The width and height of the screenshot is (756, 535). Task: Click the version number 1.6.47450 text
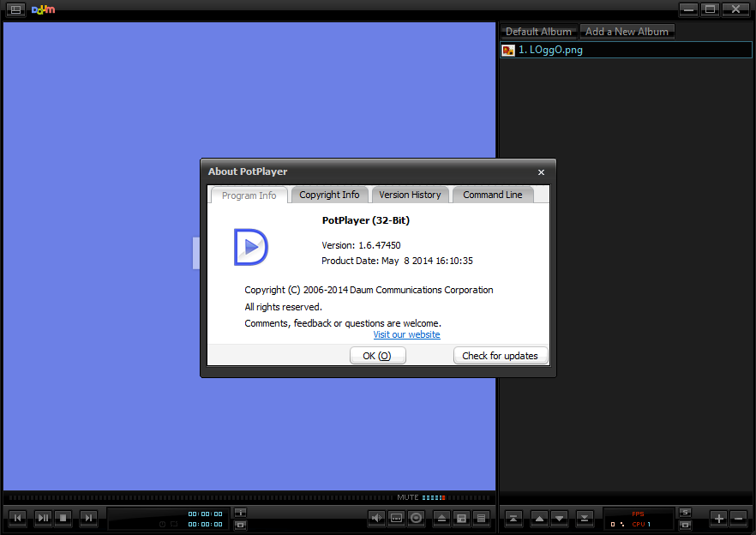click(x=380, y=245)
